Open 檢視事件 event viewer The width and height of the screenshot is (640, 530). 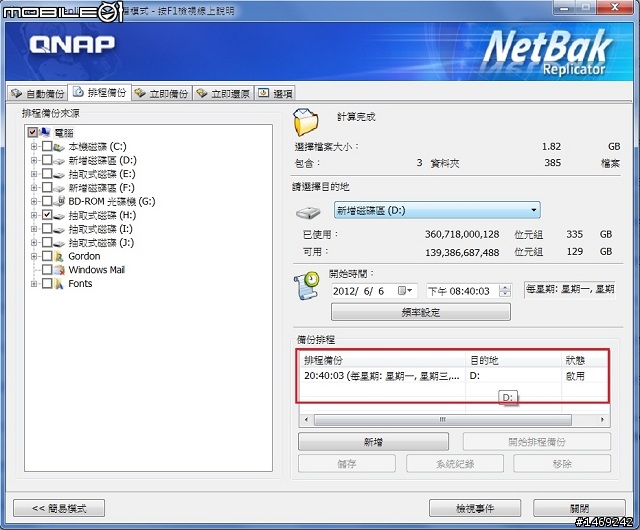[x=475, y=508]
